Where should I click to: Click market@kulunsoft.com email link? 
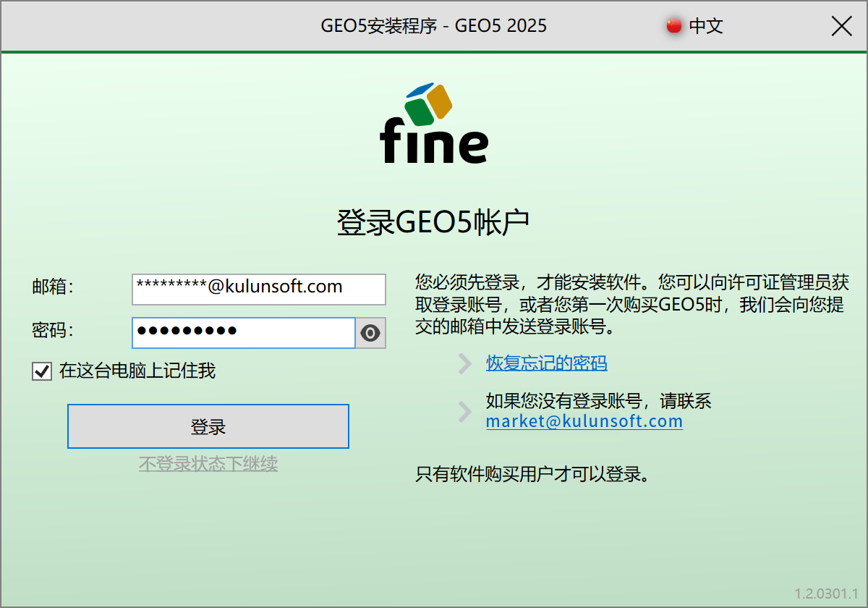pyautogui.click(x=584, y=421)
